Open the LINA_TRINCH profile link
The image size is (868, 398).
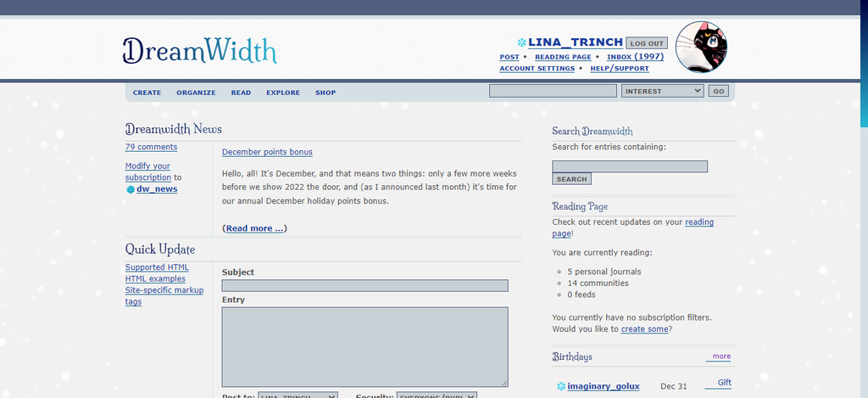576,42
